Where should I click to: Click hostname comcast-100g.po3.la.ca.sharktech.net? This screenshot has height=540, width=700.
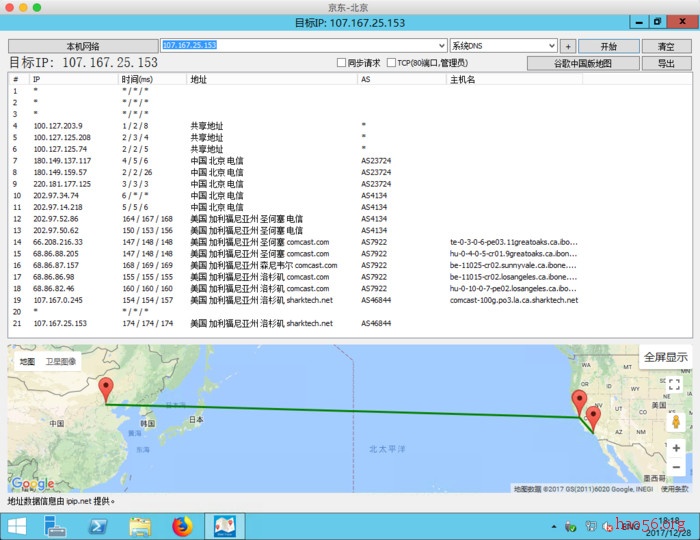[514, 300]
